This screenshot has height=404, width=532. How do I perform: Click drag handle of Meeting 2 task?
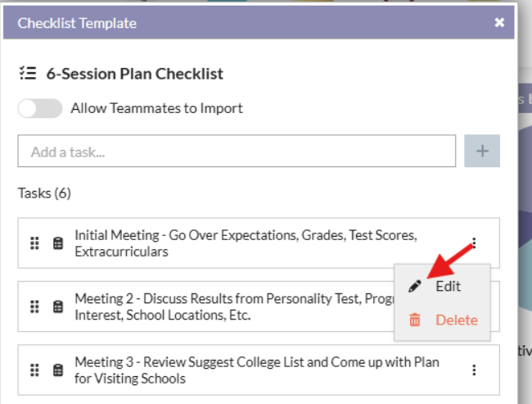pos(34,306)
